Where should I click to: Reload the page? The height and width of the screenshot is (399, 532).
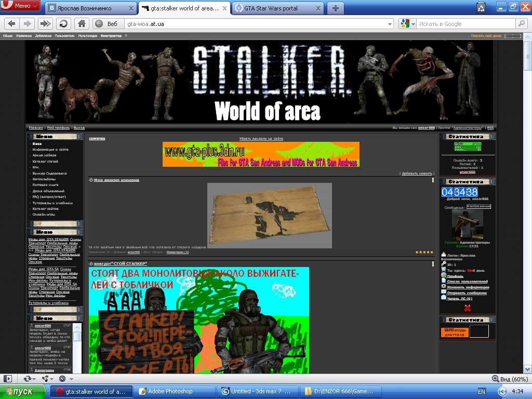click(63, 24)
